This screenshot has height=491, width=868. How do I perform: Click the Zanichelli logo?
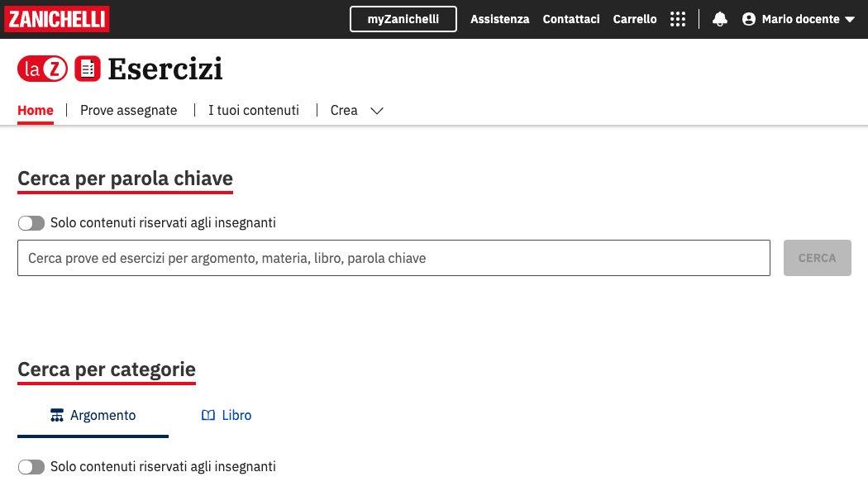pos(56,19)
